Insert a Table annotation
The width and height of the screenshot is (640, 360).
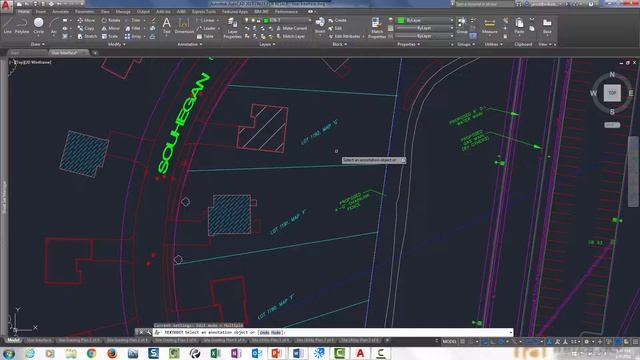[205, 36]
